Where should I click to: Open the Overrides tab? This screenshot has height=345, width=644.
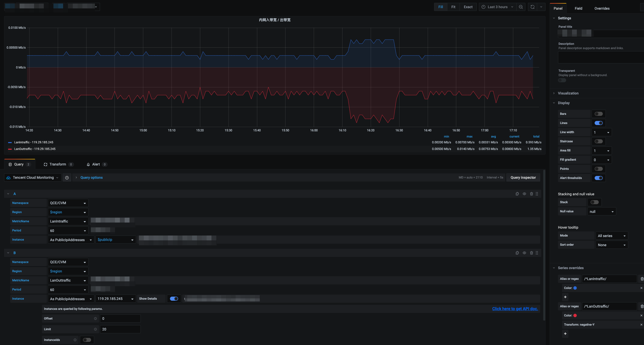pos(602,8)
